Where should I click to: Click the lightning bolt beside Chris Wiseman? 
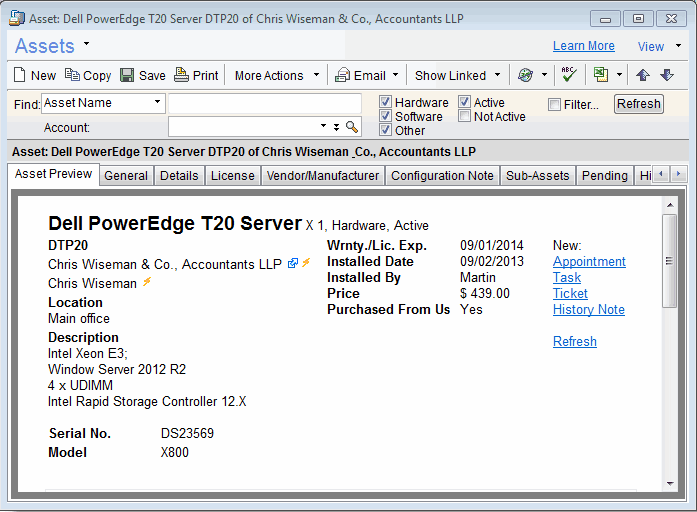pyautogui.click(x=147, y=282)
